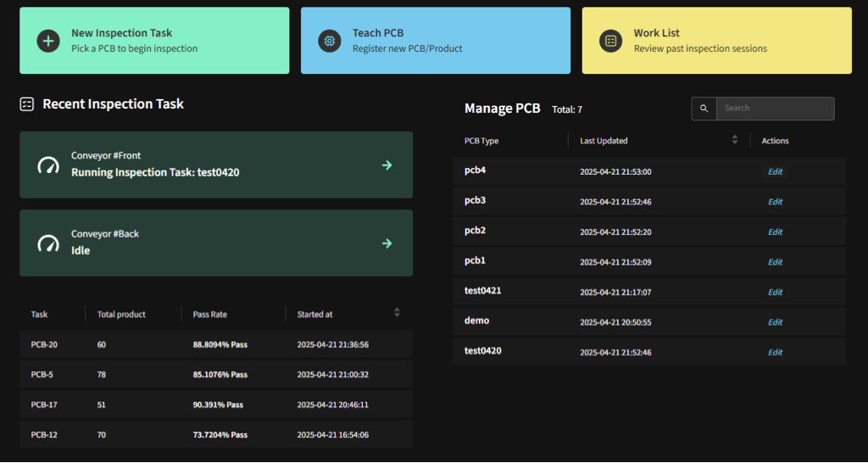This screenshot has height=463, width=868.
Task: Click Edit for the demo PCB
Action: [775, 322]
